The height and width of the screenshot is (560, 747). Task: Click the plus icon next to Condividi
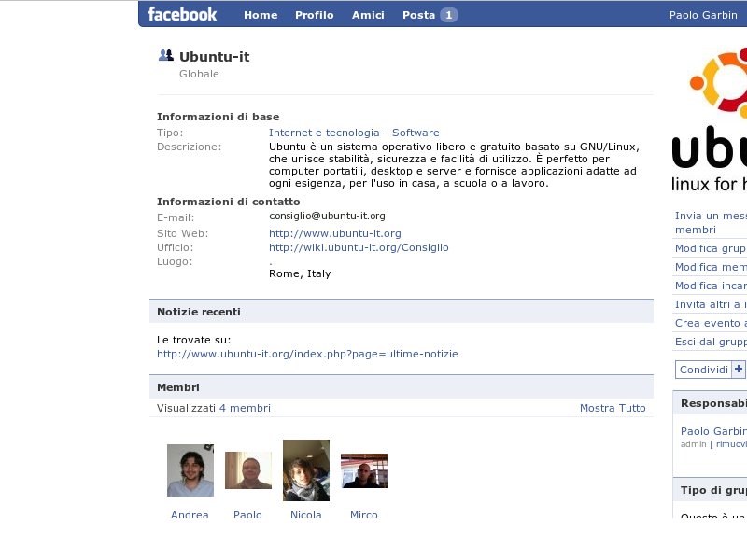[x=739, y=369]
